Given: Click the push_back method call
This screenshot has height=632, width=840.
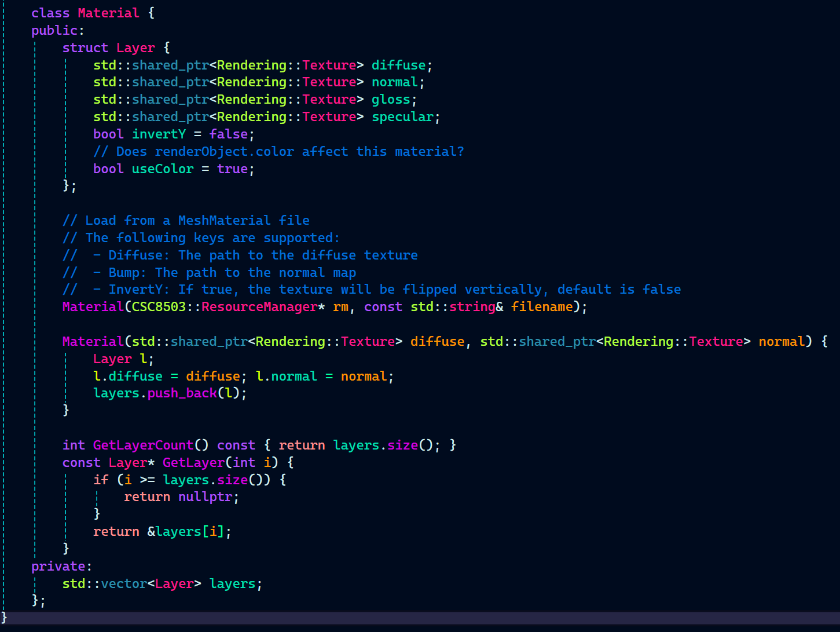Looking at the screenshot, I should 182,393.
